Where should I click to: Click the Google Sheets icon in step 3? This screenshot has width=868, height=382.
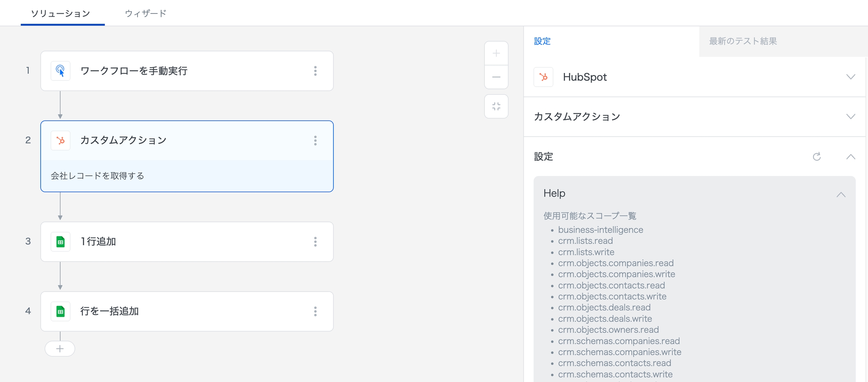[x=60, y=241]
